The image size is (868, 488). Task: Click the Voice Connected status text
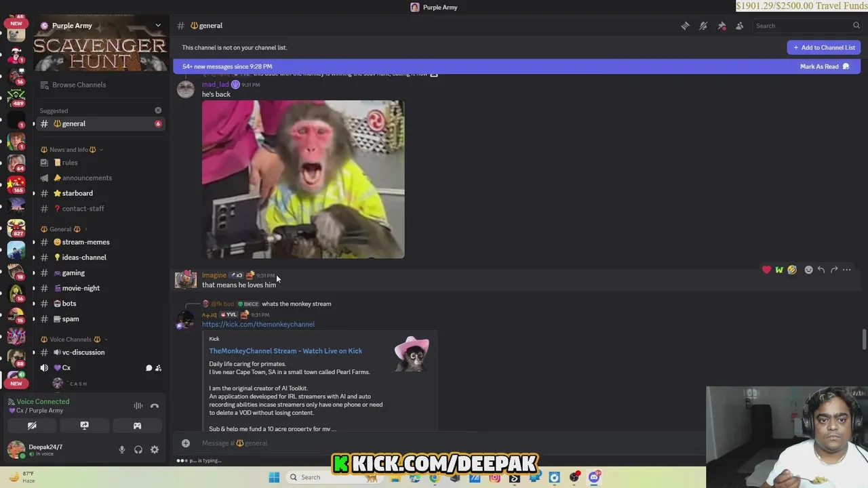(43, 401)
